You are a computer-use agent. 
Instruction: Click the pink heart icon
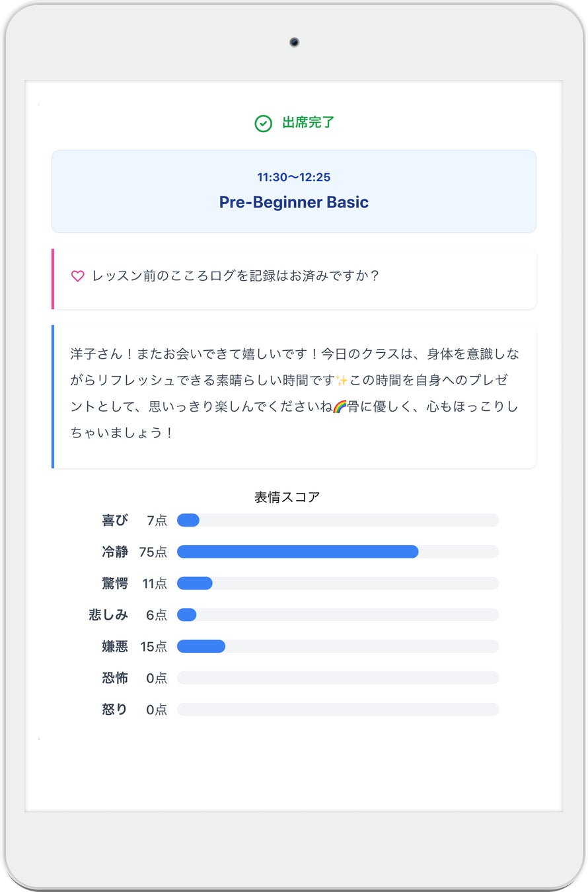[x=77, y=276]
